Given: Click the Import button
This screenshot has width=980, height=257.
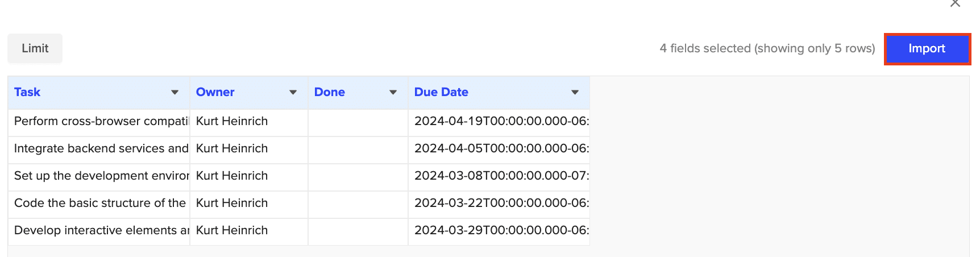Looking at the screenshot, I should pos(927,49).
